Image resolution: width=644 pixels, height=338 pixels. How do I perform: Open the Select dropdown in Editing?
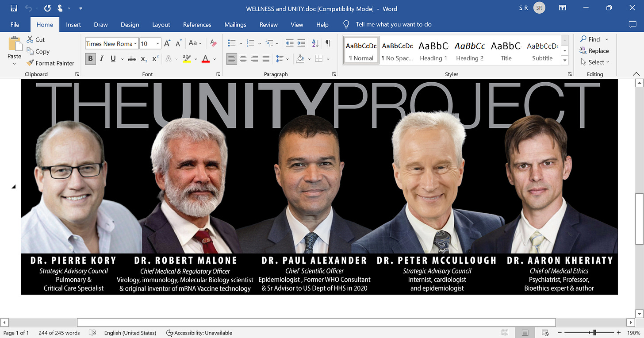click(595, 62)
